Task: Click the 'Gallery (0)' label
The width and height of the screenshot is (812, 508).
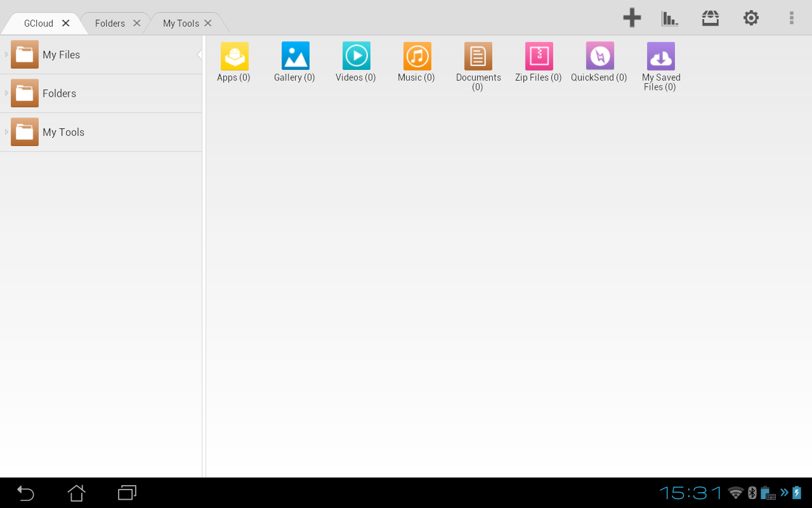Action: click(294, 77)
